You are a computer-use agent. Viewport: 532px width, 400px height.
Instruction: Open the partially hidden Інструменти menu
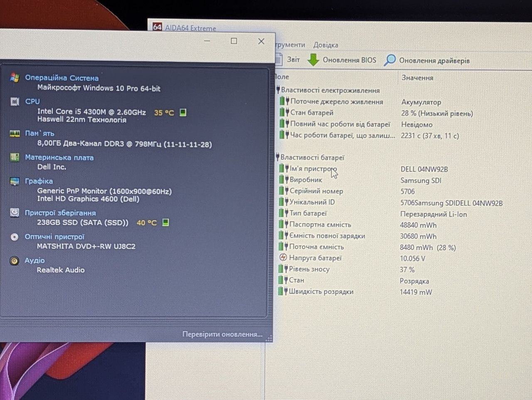pos(290,44)
